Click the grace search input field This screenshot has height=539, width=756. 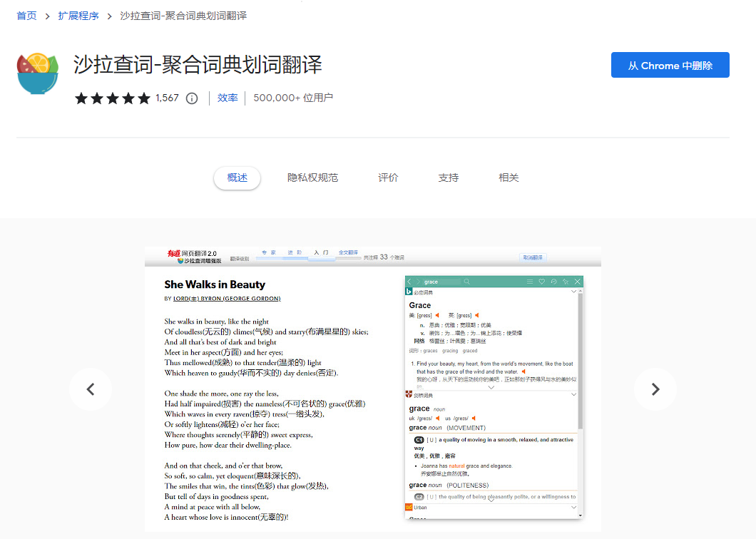tap(441, 282)
